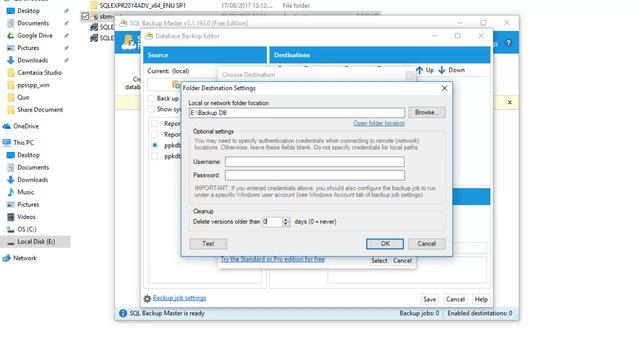The width and height of the screenshot is (640, 360).
Task: Focus the Password field
Action: coord(315,175)
